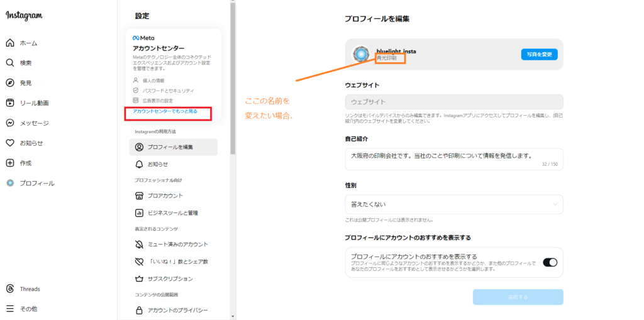The height and width of the screenshot is (320, 644).
Task: Click the plus Create icon
Action: pyautogui.click(x=10, y=163)
